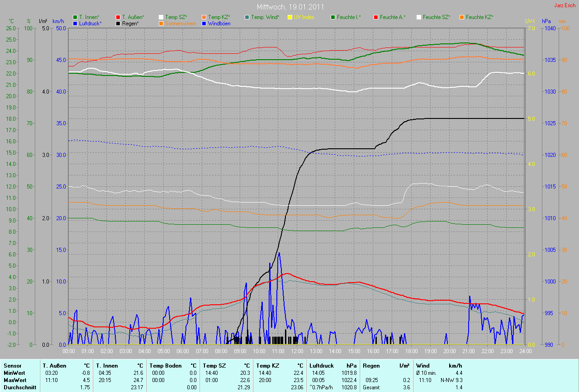The height and width of the screenshot is (392, 579).
Task: Select the 'Regen*' legend label
Action: pyautogui.click(x=130, y=23)
